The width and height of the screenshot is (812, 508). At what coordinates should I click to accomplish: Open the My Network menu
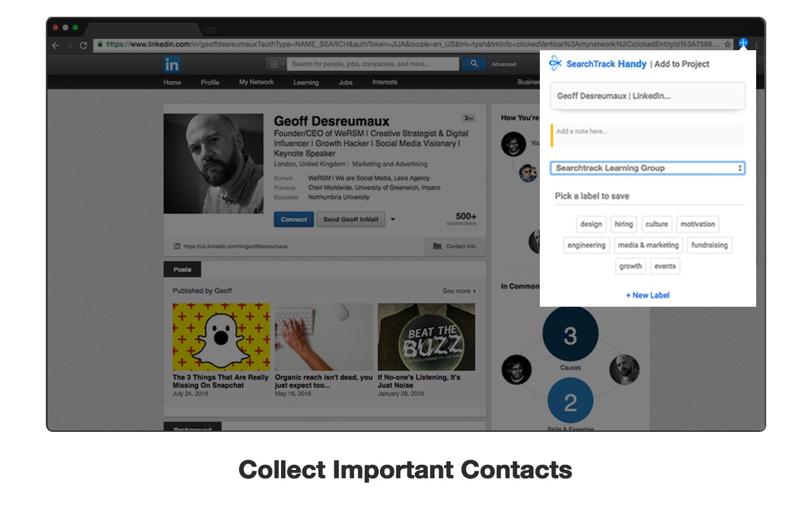coord(256,82)
